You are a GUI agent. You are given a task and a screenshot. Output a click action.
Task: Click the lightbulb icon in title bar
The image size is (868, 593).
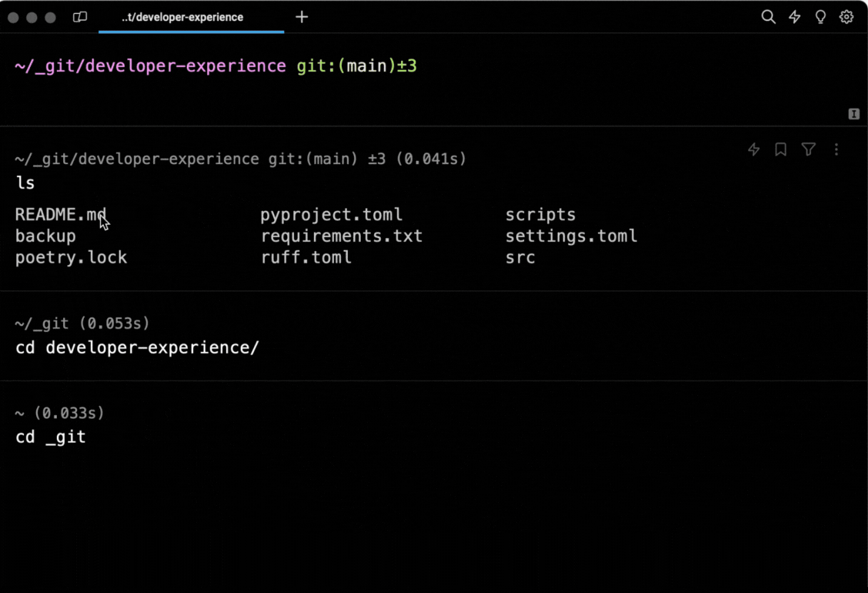tap(820, 17)
